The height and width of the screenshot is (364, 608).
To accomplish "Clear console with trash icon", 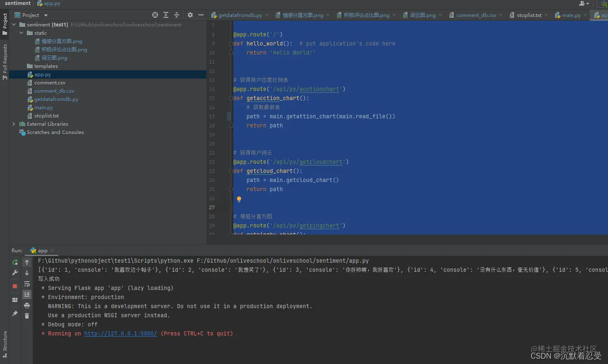I will click(x=27, y=316).
